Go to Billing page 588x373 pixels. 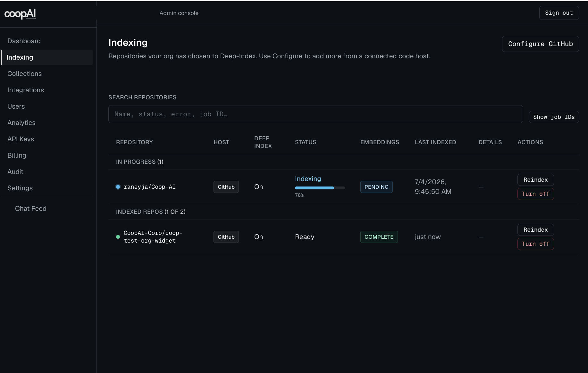point(17,155)
